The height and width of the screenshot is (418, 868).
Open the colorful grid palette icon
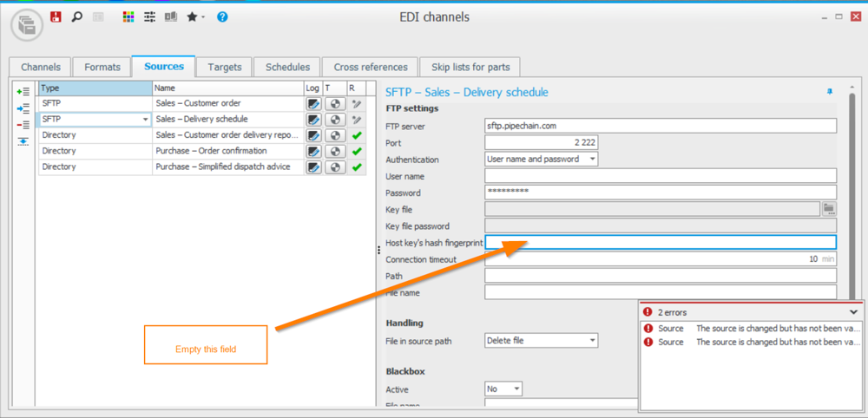128,17
